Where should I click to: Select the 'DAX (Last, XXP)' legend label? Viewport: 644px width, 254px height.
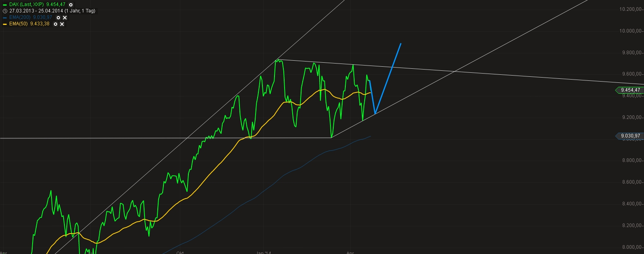27,4
